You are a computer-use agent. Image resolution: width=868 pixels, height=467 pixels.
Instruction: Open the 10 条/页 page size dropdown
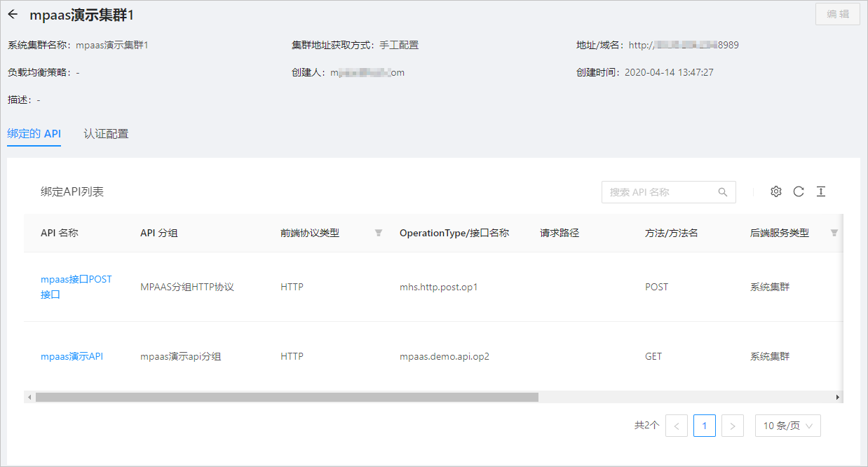click(x=788, y=426)
